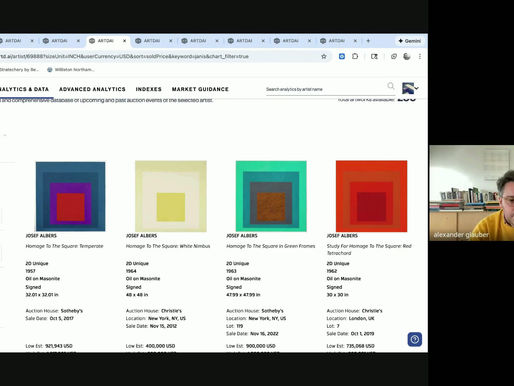Click the '47.99 x 47.99 in' dimensions text
Screen dimensions: 514x386
point(243,295)
